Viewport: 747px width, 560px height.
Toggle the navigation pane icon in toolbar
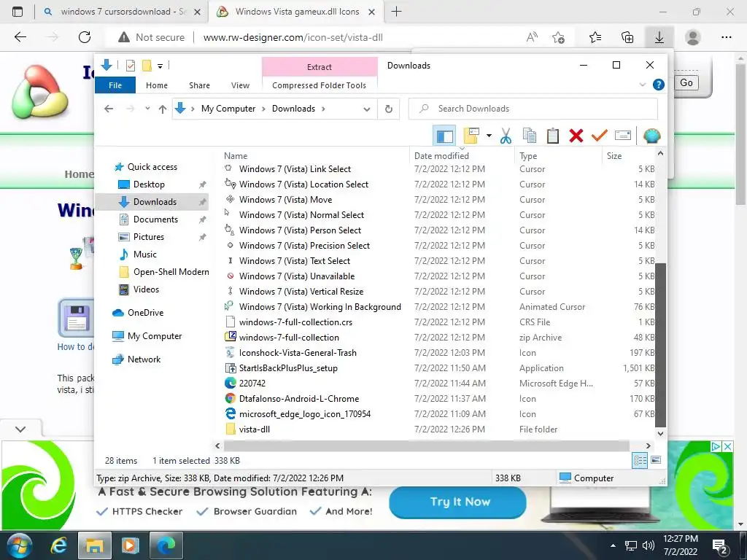(444, 136)
